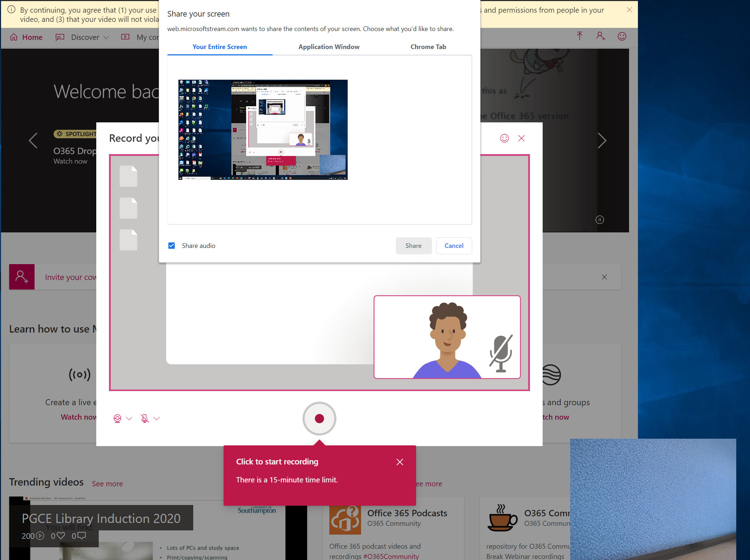Viewport: 750px width, 560px height.
Task: Click the invite coworkers person icon
Action: click(22, 277)
